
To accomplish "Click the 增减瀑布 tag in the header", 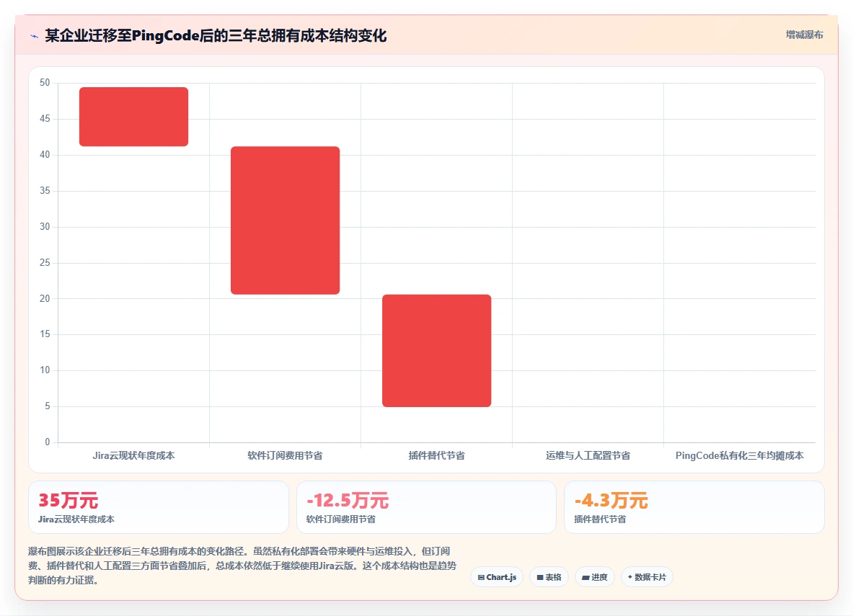I will (804, 35).
